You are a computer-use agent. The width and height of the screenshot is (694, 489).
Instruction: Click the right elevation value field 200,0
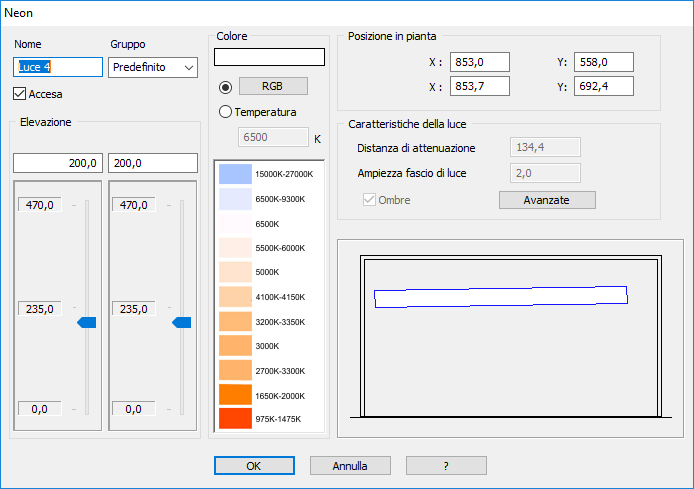tap(153, 163)
